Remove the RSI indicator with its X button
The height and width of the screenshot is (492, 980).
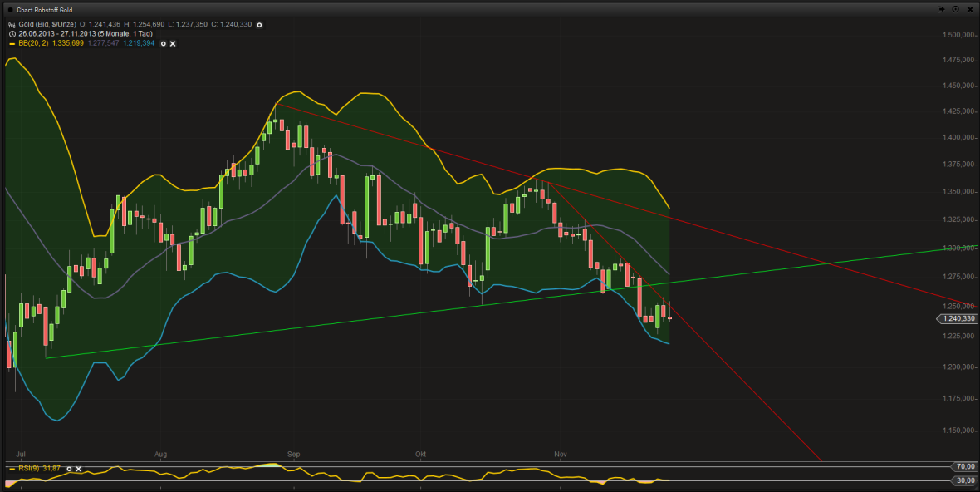[x=78, y=468]
